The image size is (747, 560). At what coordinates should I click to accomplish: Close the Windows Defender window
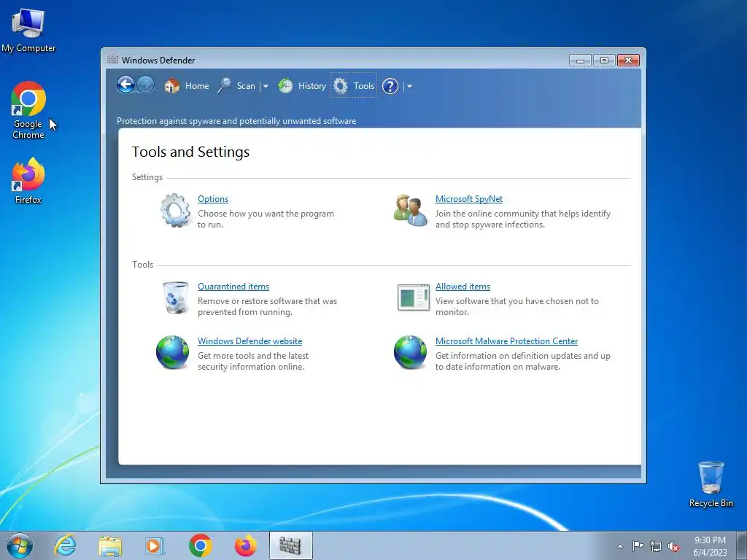(x=628, y=61)
